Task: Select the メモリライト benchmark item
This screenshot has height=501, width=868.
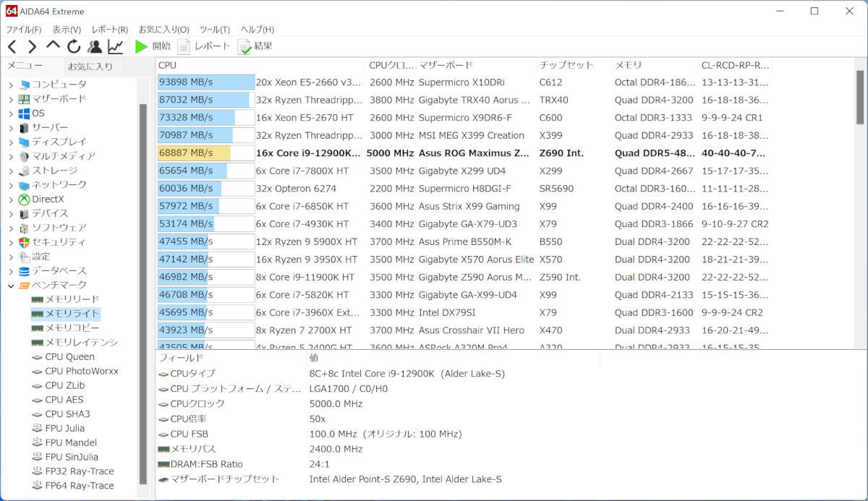Action: click(x=65, y=314)
